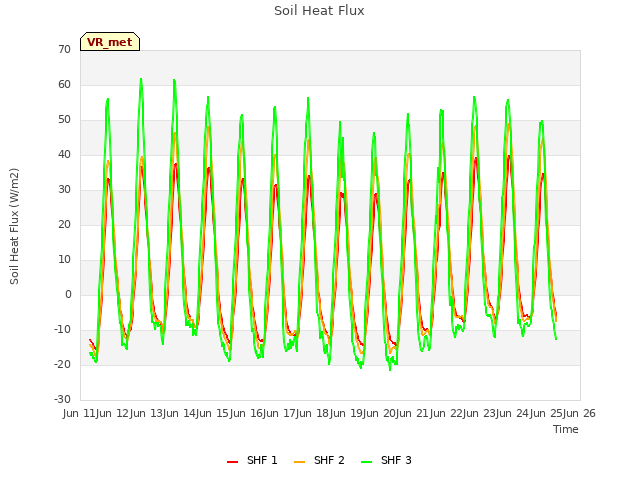Click the Soil Heat Flux (W/m2) y-axis label
This screenshot has height=480, width=640.
14,226
